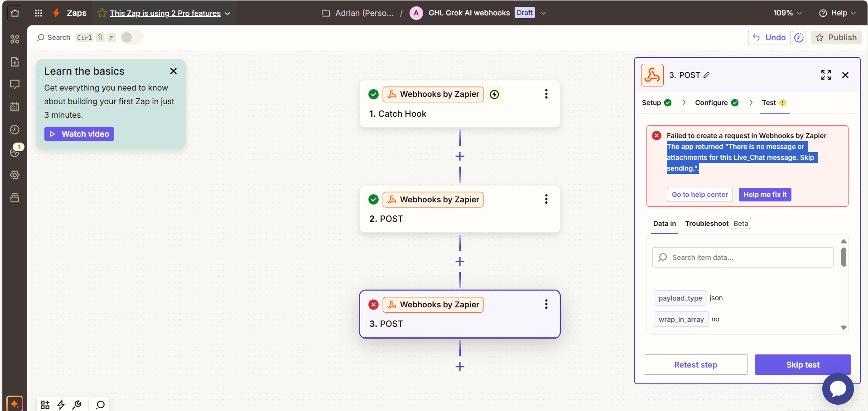Expand the Pro features dropdown
868x411 pixels.
tap(227, 14)
